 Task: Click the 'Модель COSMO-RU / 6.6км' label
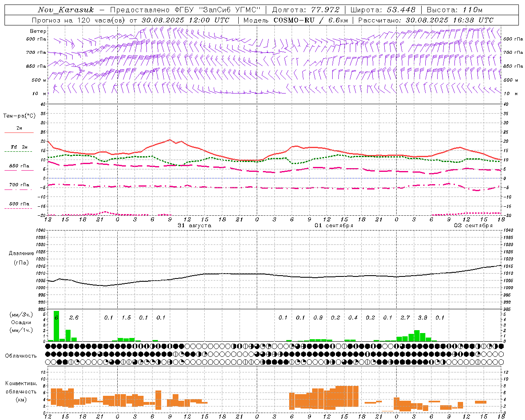pyautogui.click(x=295, y=20)
